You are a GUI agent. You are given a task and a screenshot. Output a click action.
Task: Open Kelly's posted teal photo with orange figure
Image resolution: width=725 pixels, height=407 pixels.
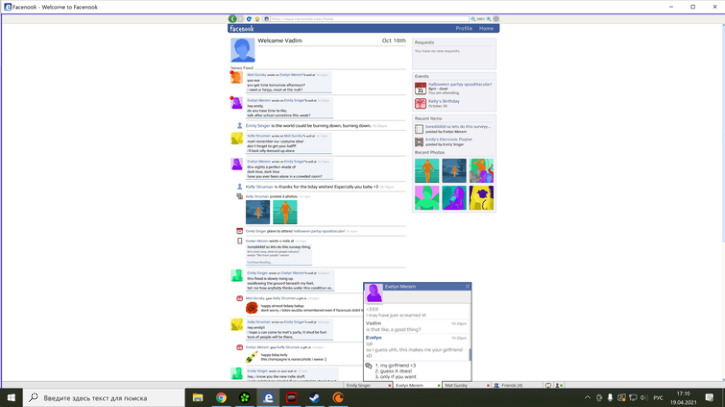point(285,212)
